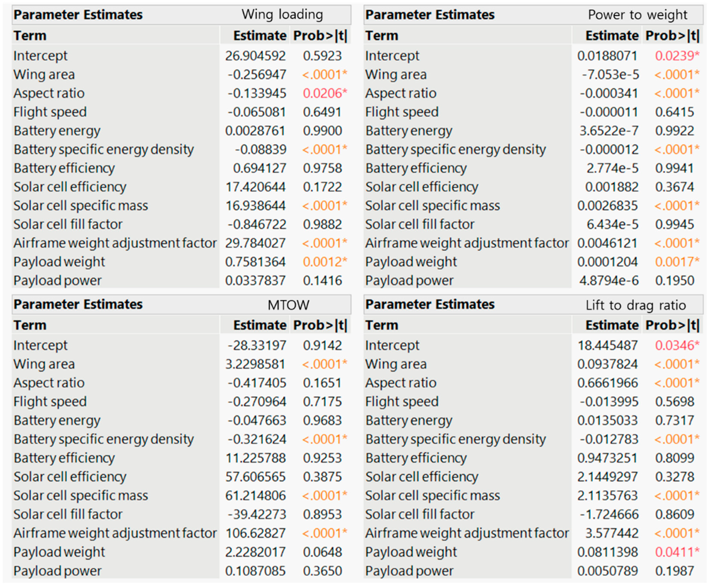
Task: Click Airframe weight adjustment factor estimate 106.62827
Action: [x=256, y=533]
